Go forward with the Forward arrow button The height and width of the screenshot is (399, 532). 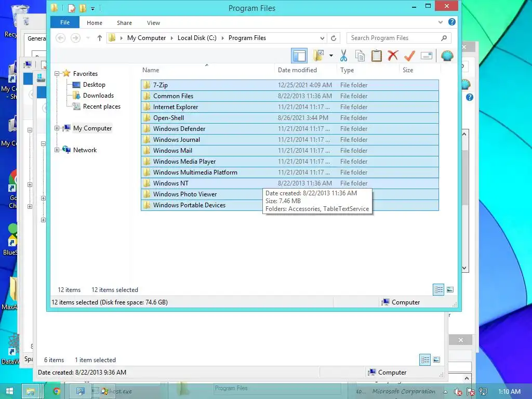pyautogui.click(x=76, y=38)
